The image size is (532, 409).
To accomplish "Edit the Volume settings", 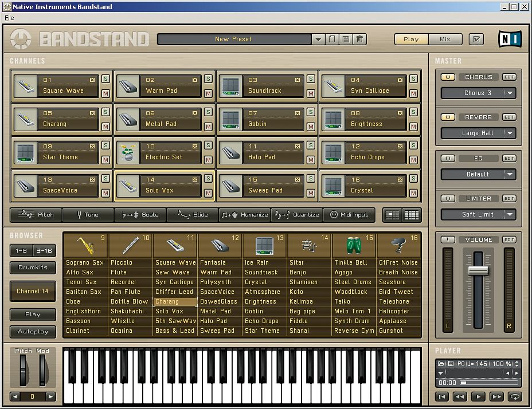I will click(x=509, y=240).
